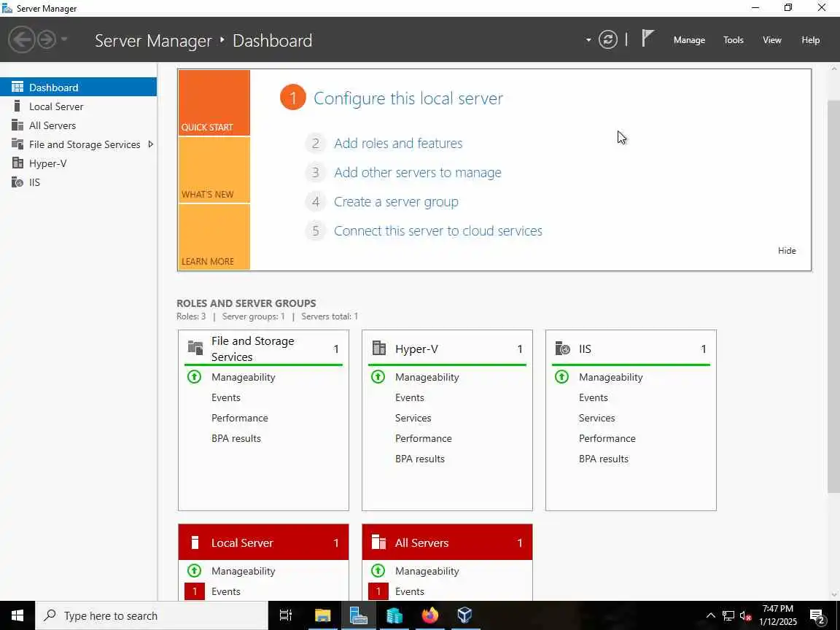The width and height of the screenshot is (840, 630).
Task: Open File Explorer from the taskbar
Action: [x=322, y=615]
